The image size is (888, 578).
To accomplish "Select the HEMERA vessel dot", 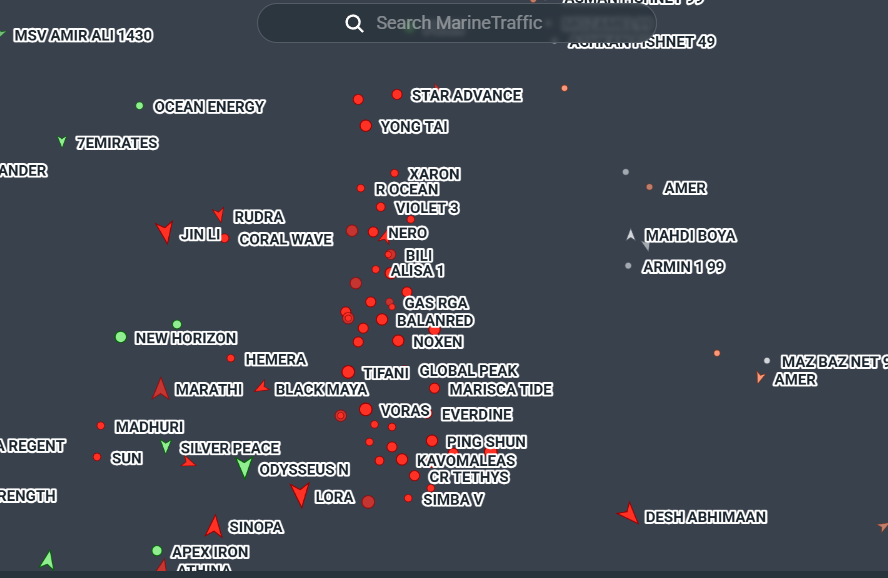I will click(231, 358).
